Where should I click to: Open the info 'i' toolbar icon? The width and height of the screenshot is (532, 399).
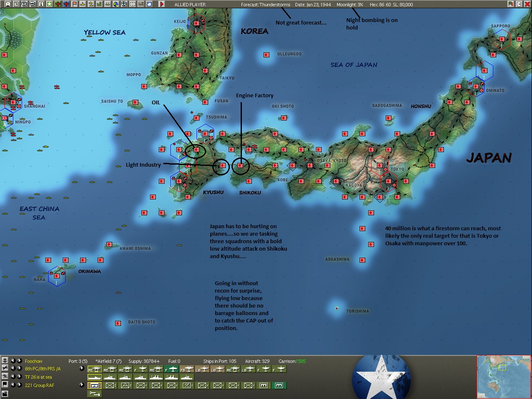coord(41,4)
